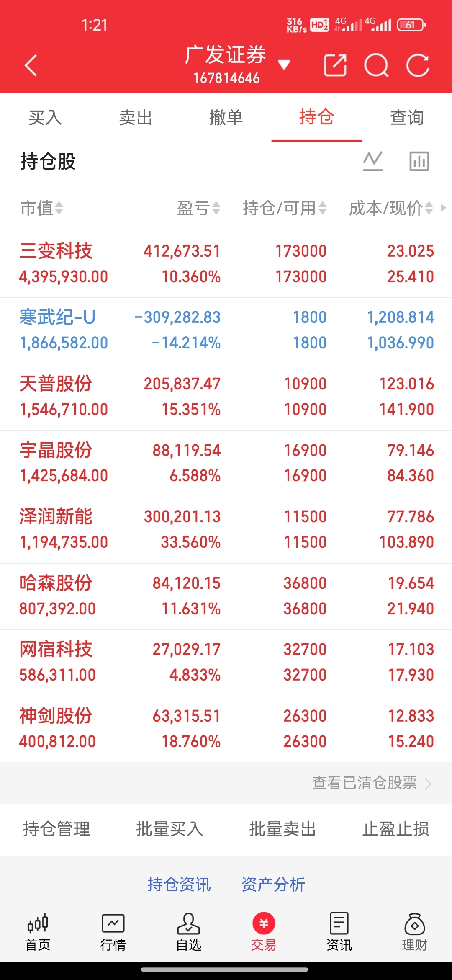
Task: Tap the back arrow icon
Action: pos(31,65)
